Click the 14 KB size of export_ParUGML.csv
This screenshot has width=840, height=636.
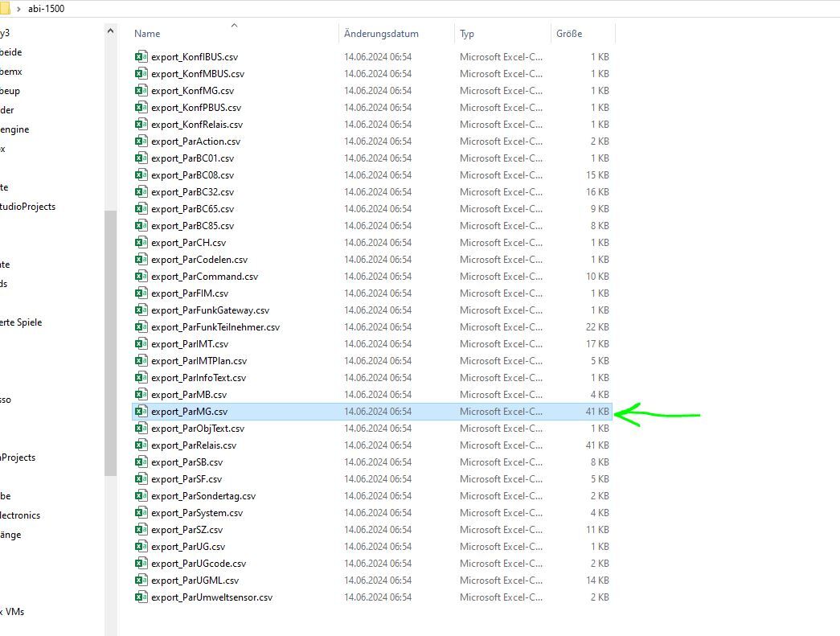tap(597, 580)
